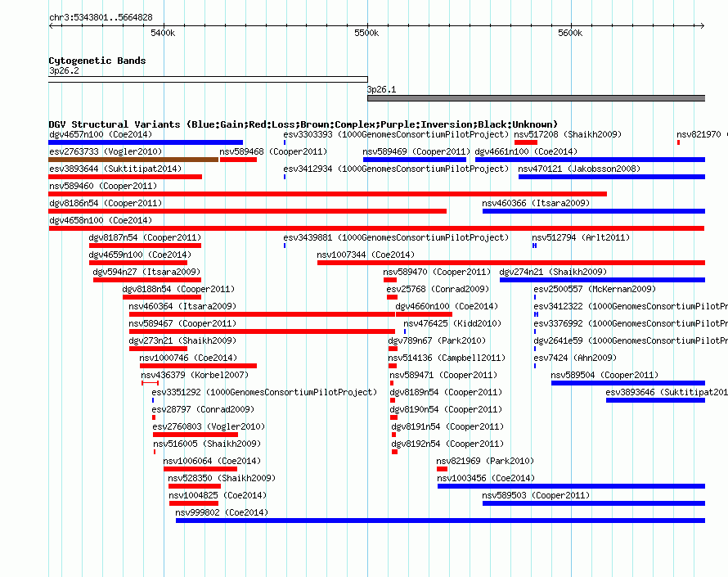Image resolution: width=728 pixels, height=577 pixels.
Task: Click the DGV Structural Variants track title
Action: tap(303, 124)
